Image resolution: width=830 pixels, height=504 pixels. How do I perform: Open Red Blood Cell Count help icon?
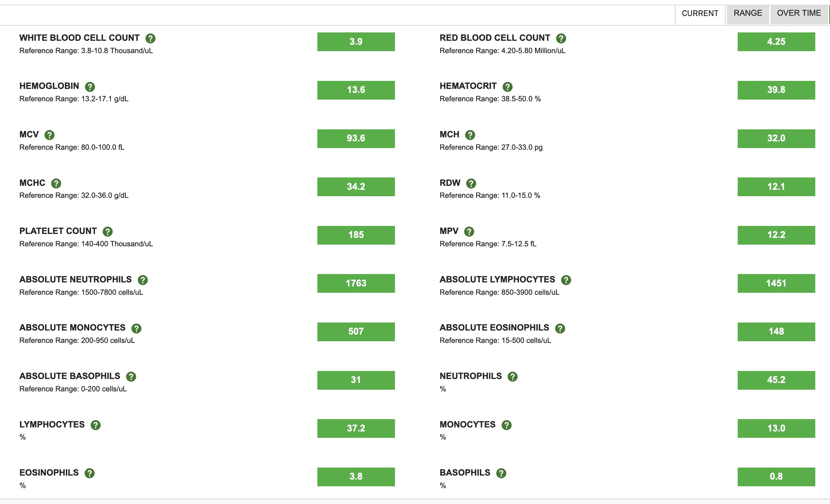coord(561,38)
